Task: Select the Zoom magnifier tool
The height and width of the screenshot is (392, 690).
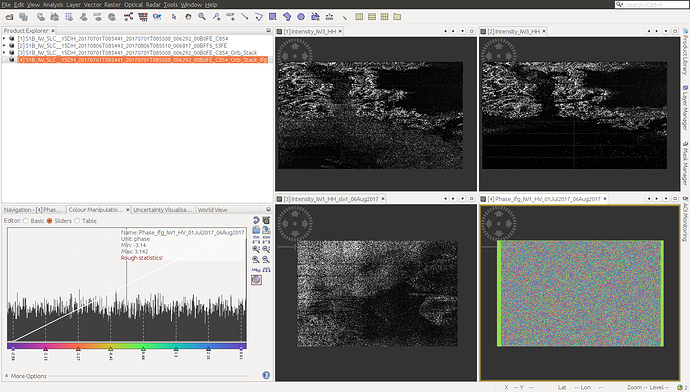Action: (202, 17)
